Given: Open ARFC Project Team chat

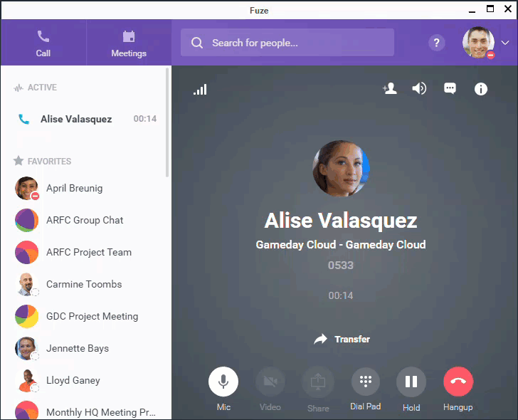Looking at the screenshot, I should (x=85, y=252).
